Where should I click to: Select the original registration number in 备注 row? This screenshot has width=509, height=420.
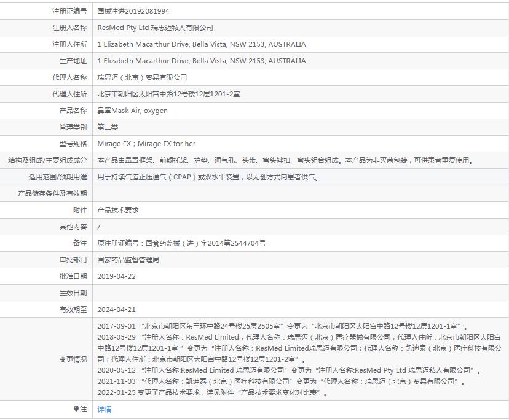(x=181, y=243)
